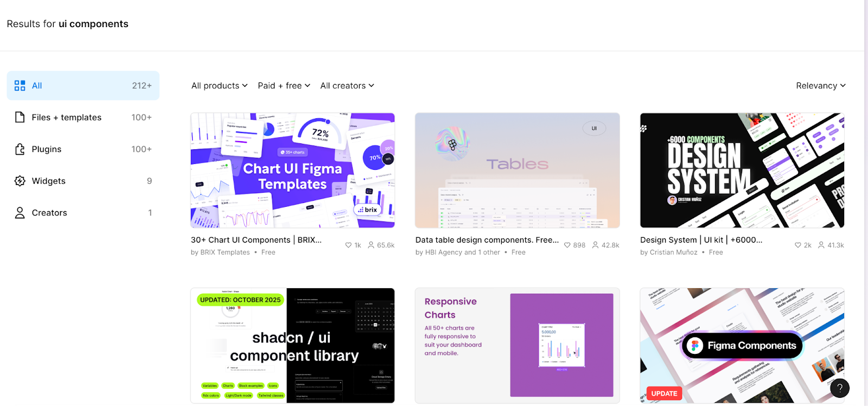Viewport: 868px width, 406px height.
Task: Open the help question mark button
Action: pos(840,388)
